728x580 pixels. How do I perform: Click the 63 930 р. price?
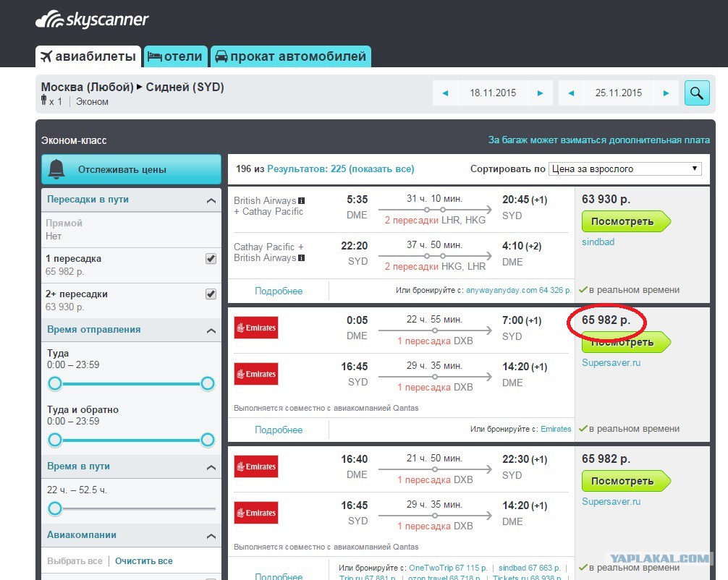(606, 199)
